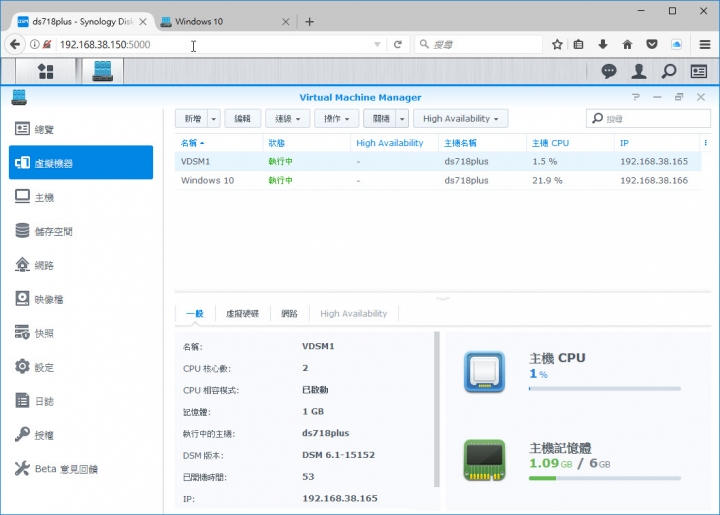Viewport: 720px width, 515px height.
Task: Open the 網路 network section
Action: pos(81,265)
